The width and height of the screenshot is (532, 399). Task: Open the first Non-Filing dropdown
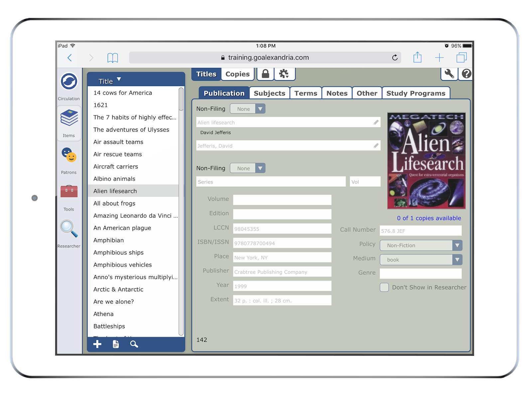coord(260,108)
